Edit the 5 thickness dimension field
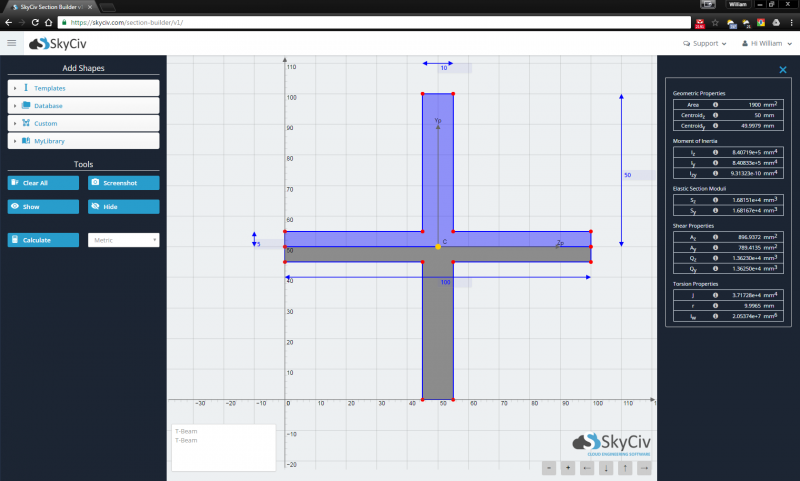Image resolution: width=800 pixels, height=481 pixels. tap(269, 244)
